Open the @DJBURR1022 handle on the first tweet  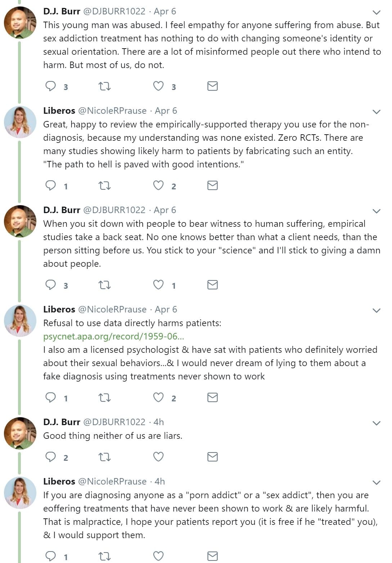click(114, 12)
